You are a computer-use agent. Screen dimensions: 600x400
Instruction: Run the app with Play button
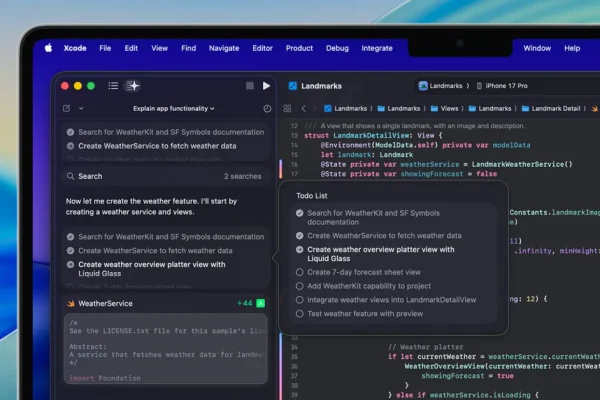click(266, 86)
